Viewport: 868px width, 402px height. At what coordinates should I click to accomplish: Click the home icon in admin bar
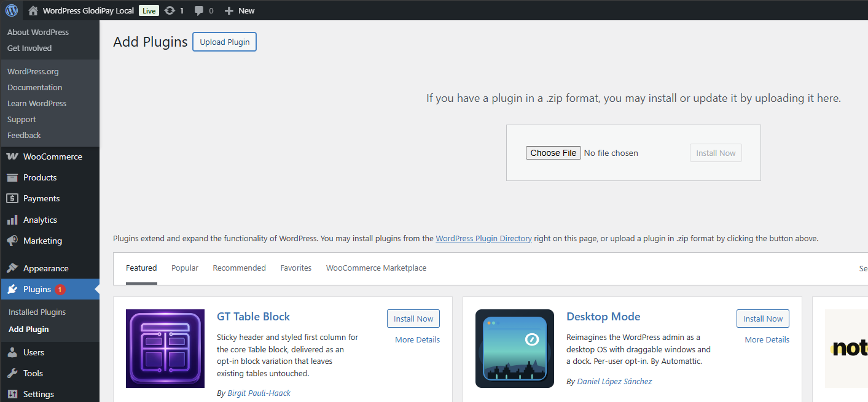(33, 10)
